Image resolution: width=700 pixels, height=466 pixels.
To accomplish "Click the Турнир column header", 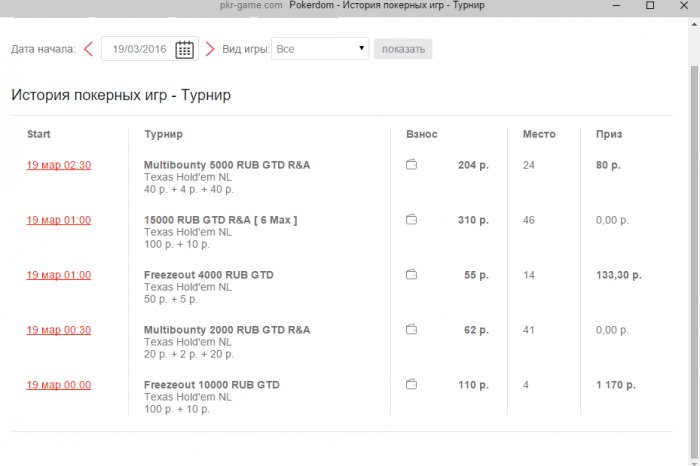I will point(163,134).
